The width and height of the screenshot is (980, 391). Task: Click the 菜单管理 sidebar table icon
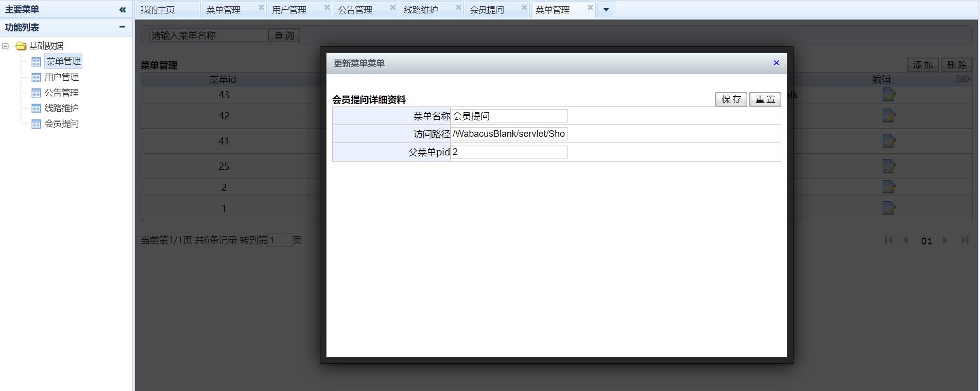coord(36,62)
